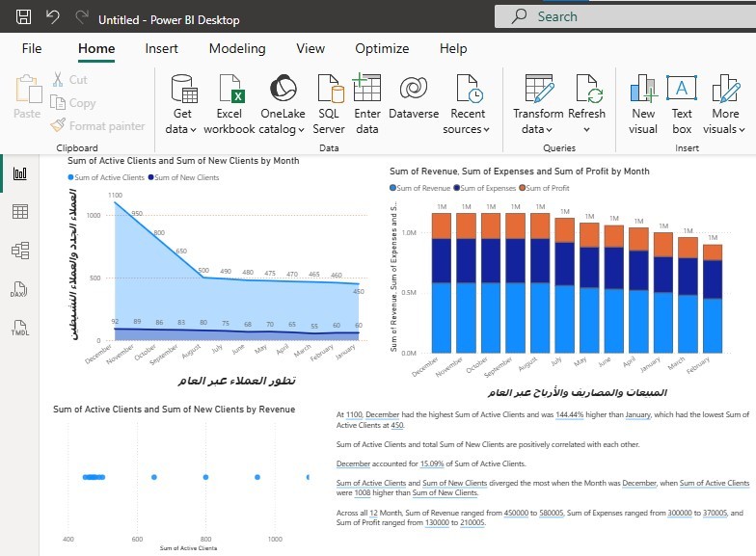Open TMDL view in left sidebar

coord(19,329)
